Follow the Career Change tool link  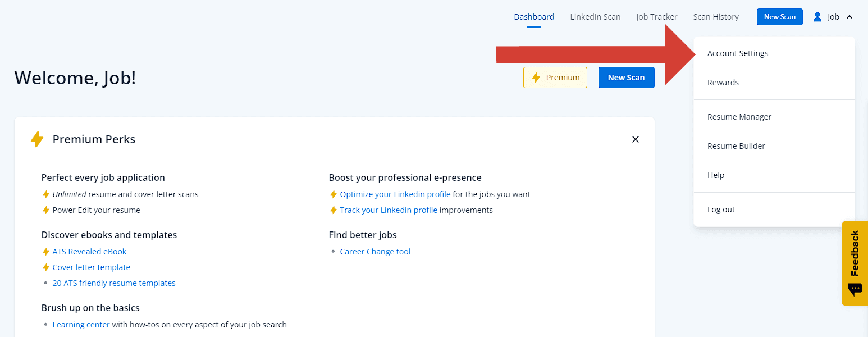pos(375,252)
